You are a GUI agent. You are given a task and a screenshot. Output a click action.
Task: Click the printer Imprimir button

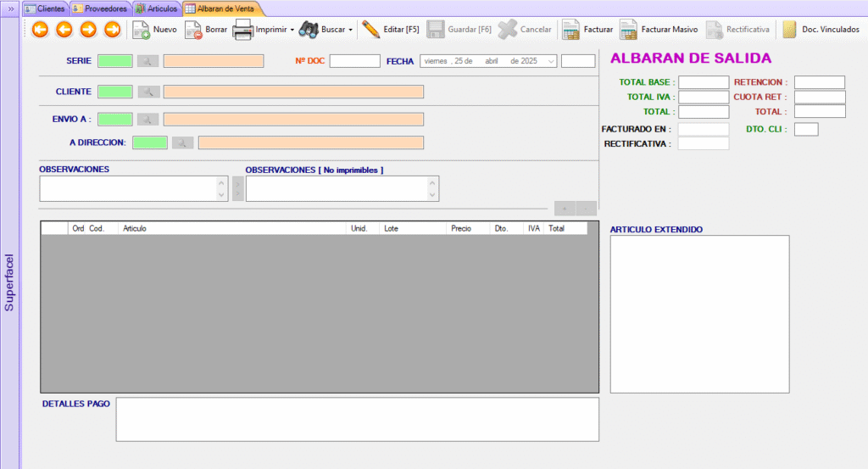(x=259, y=30)
